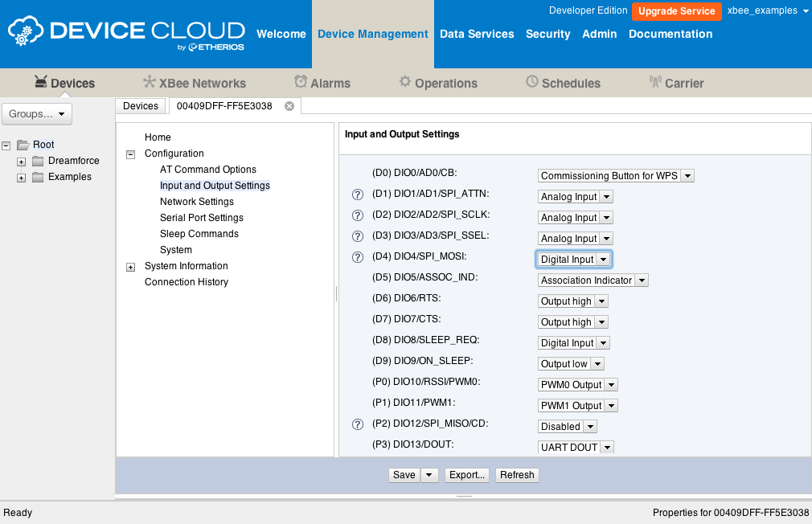Click the Developer Edition label
This screenshot has height=524, width=812.
pos(588,10)
